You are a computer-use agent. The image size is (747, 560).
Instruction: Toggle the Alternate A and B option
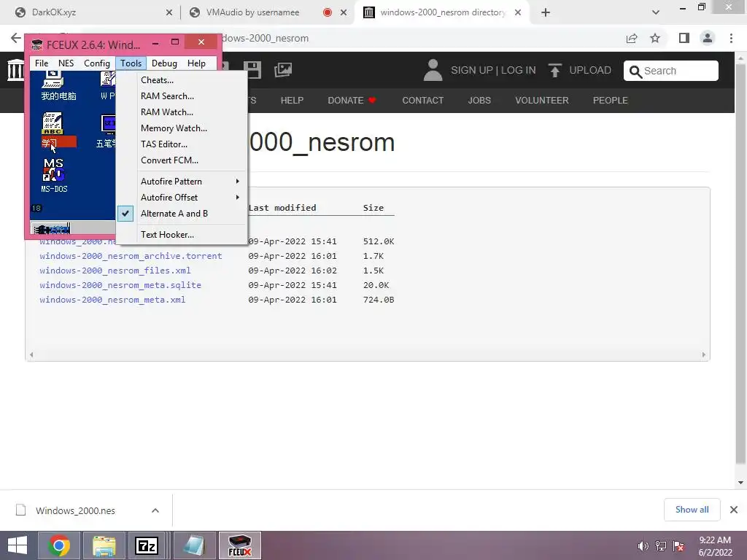(182, 214)
